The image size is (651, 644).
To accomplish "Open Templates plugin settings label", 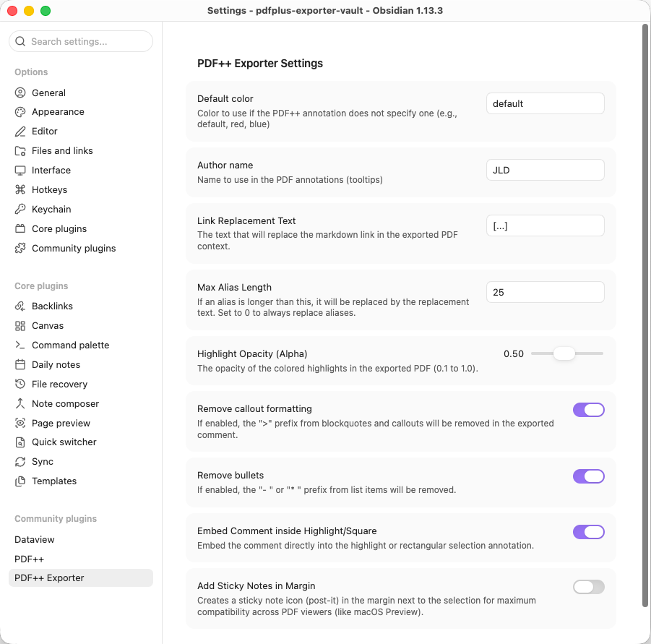I will pyautogui.click(x=54, y=481).
